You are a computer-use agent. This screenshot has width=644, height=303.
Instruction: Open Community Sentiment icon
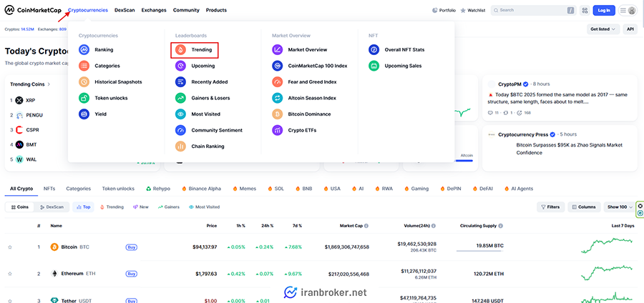[x=180, y=130]
